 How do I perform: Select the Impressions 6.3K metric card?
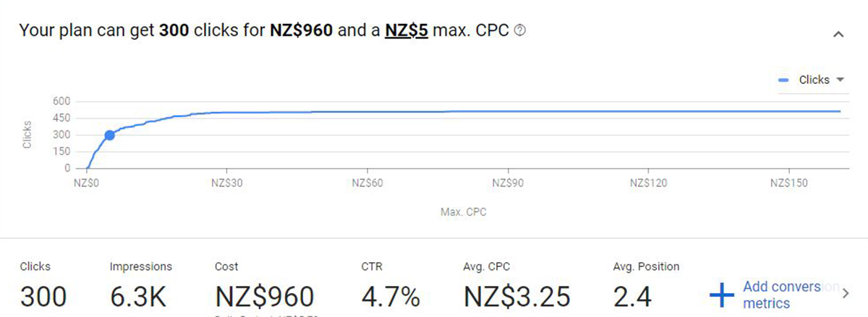[x=140, y=287]
